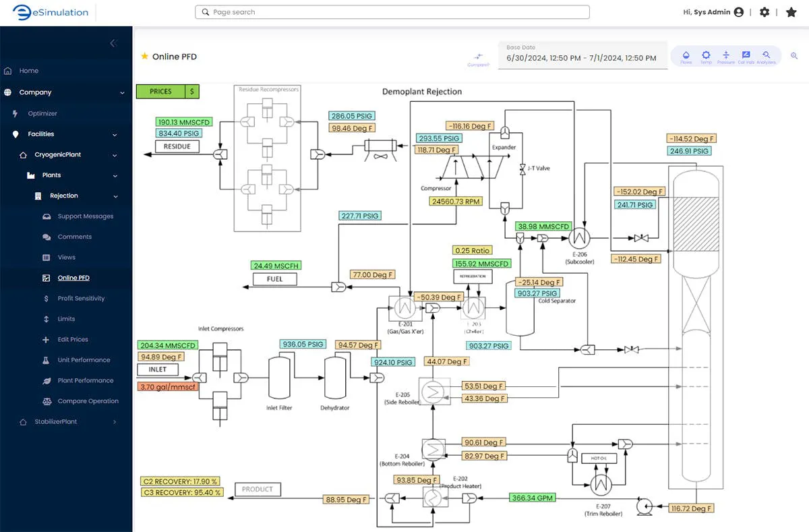The image size is (809, 532).
Task: Toggle the Pressure value display
Action: [x=726, y=55]
